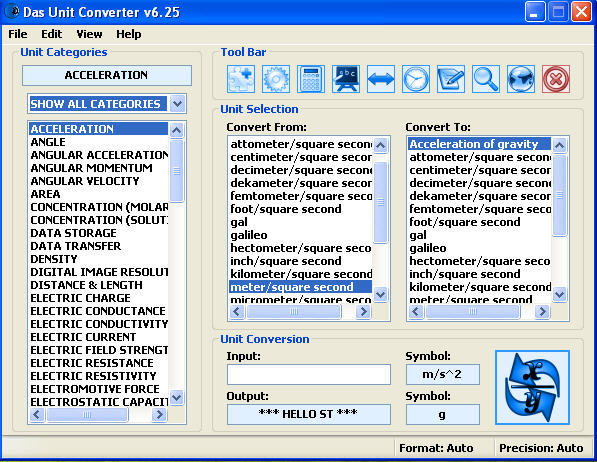Click the g symbol field

click(x=442, y=414)
